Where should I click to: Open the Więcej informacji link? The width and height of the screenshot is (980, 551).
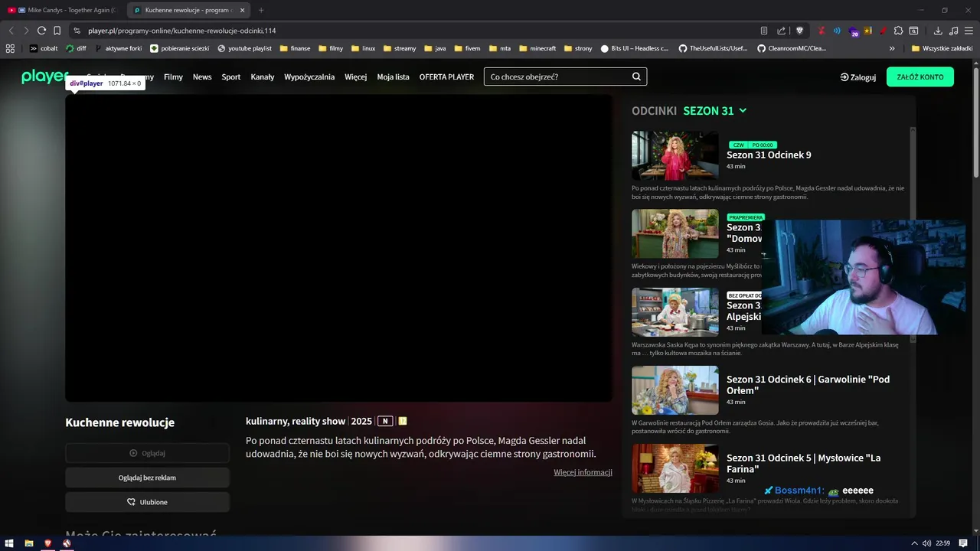583,472
